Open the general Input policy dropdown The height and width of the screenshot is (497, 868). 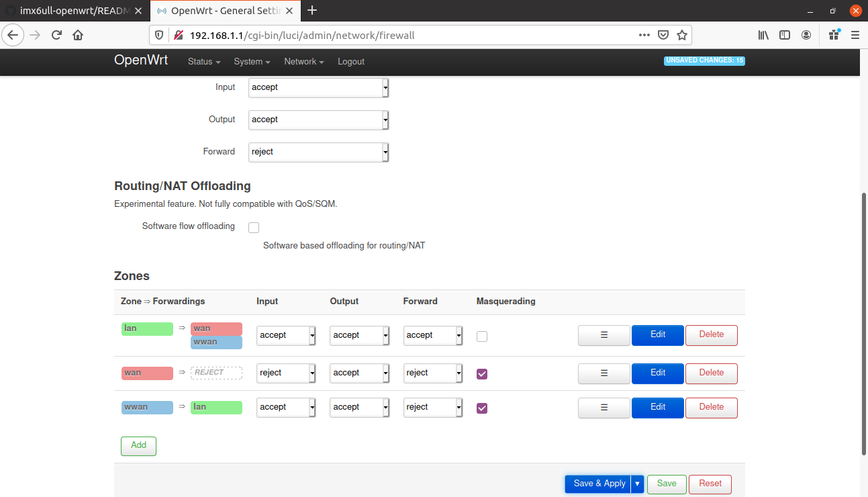(x=319, y=87)
